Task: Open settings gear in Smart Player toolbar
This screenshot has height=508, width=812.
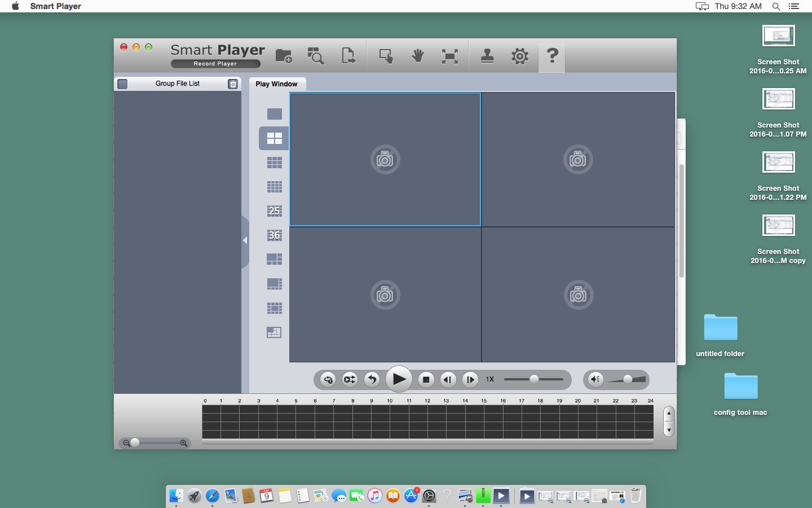Action: pos(520,56)
